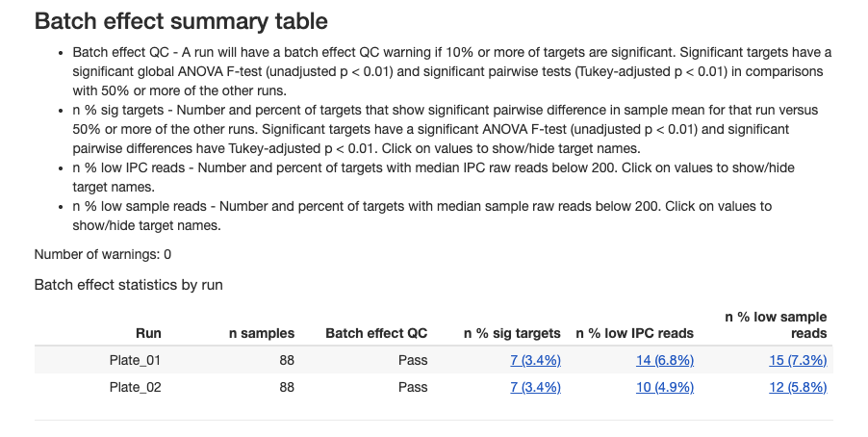
Task: Select the Plate_02 run cell
Action: click(136, 387)
